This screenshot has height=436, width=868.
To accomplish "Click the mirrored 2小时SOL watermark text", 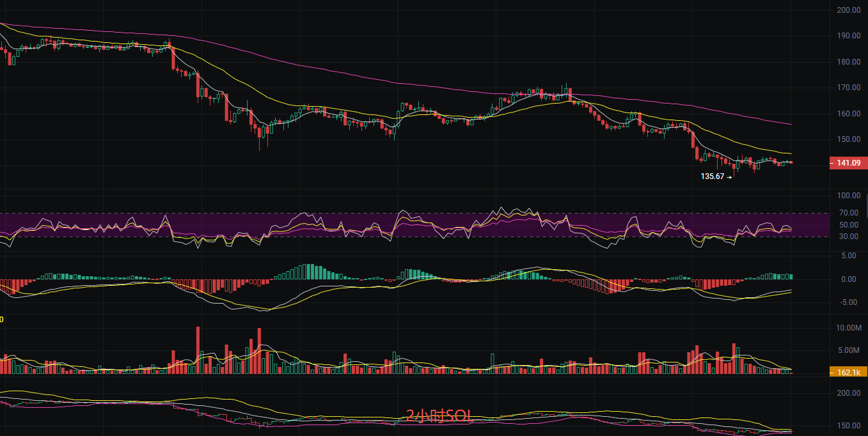I will [438, 416].
